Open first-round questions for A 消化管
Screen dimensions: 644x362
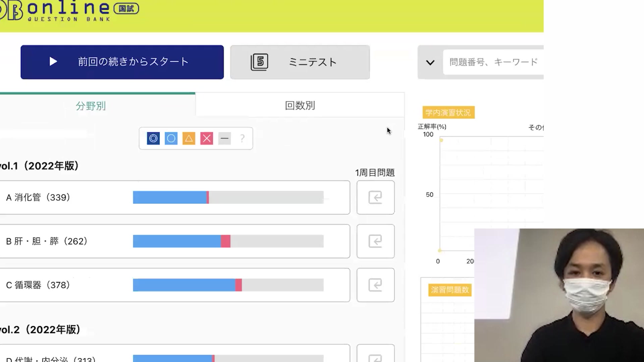[375, 197]
